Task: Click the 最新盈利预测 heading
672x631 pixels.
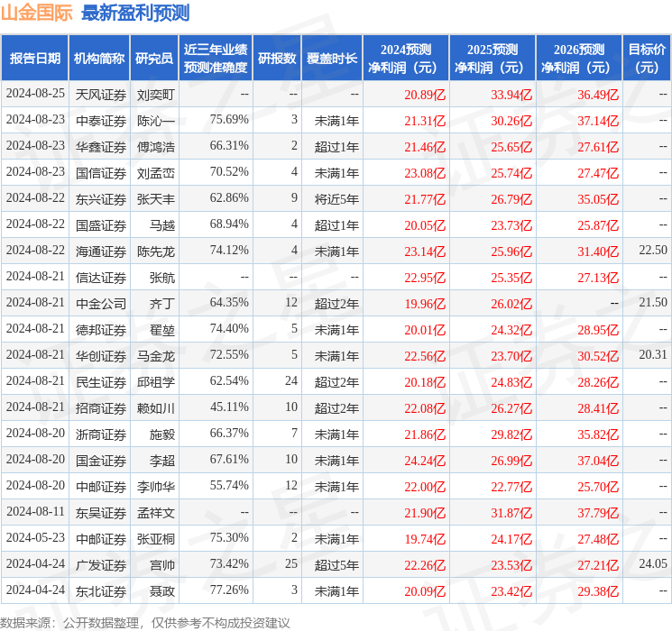Action: pyautogui.click(x=135, y=13)
